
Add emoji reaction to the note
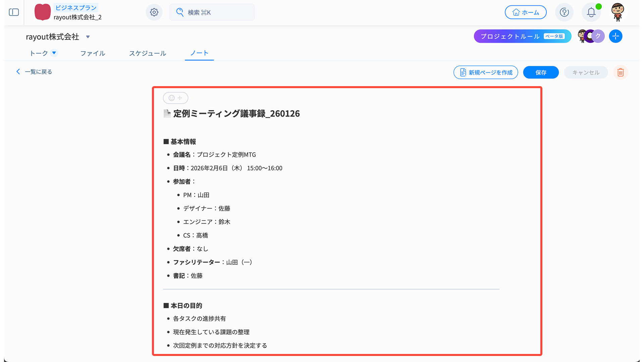point(175,98)
